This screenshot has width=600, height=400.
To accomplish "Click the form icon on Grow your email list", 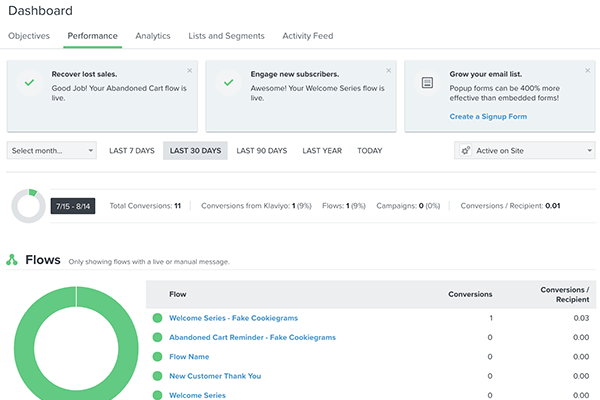I will 427,83.
